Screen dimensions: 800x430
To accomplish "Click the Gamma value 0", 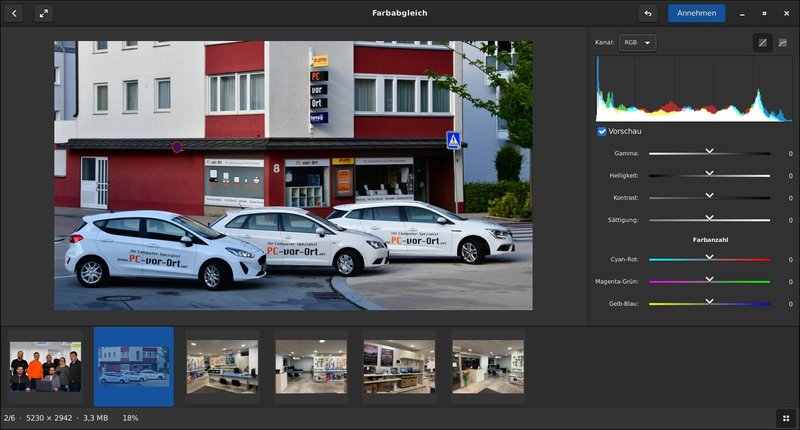I will click(x=790, y=154).
